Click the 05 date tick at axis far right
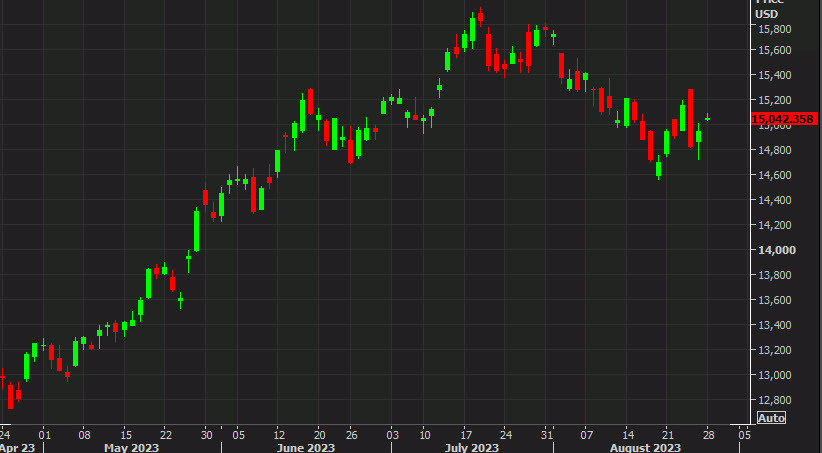Image resolution: width=822 pixels, height=453 pixels. click(744, 435)
